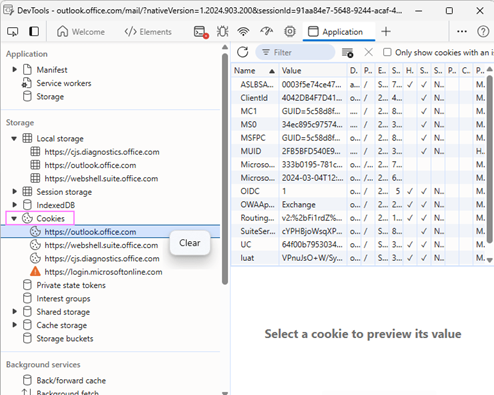Sort cookies by Value column header
Screen dimensions: 494x395
point(313,71)
